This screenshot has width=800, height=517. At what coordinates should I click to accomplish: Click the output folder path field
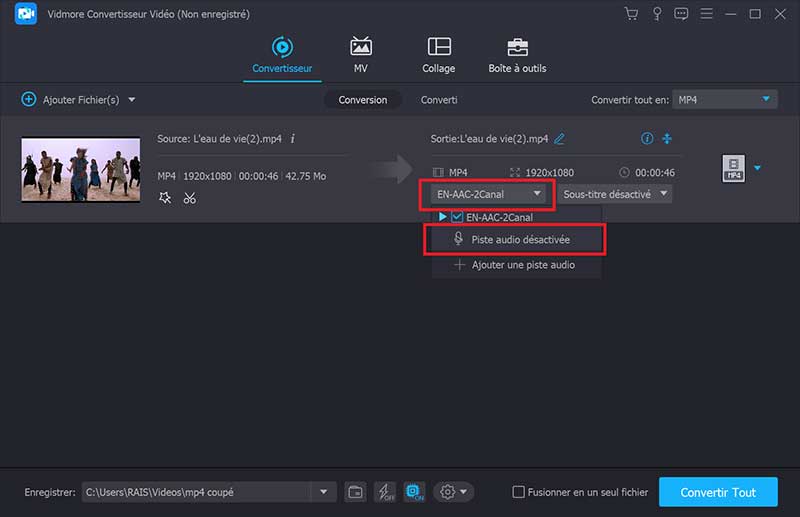(196, 492)
